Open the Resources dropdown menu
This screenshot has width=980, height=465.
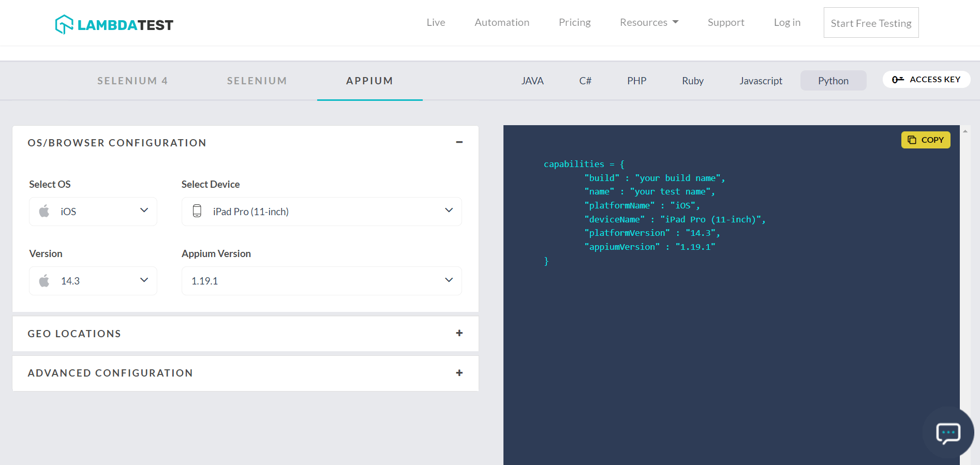pos(649,22)
